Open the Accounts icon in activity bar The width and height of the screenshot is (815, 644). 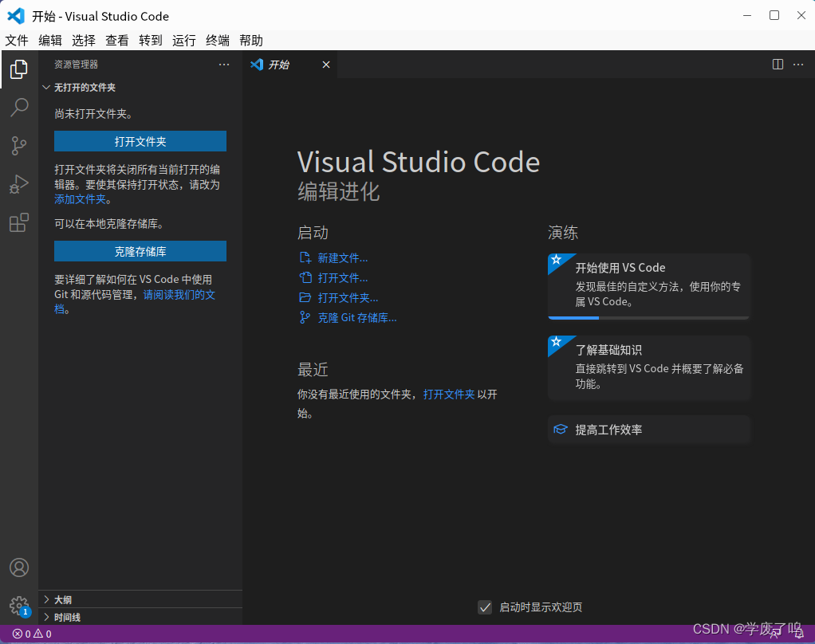coord(18,567)
